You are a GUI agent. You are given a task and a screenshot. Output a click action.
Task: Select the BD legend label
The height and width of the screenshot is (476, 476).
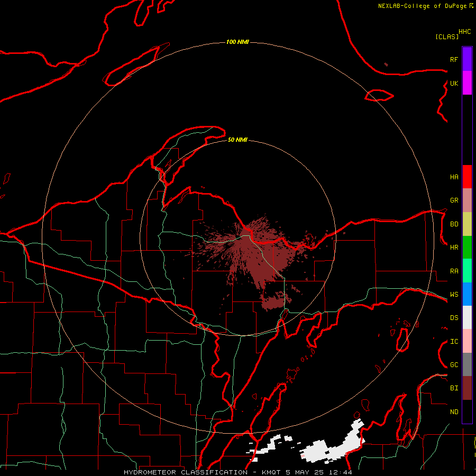point(454,224)
